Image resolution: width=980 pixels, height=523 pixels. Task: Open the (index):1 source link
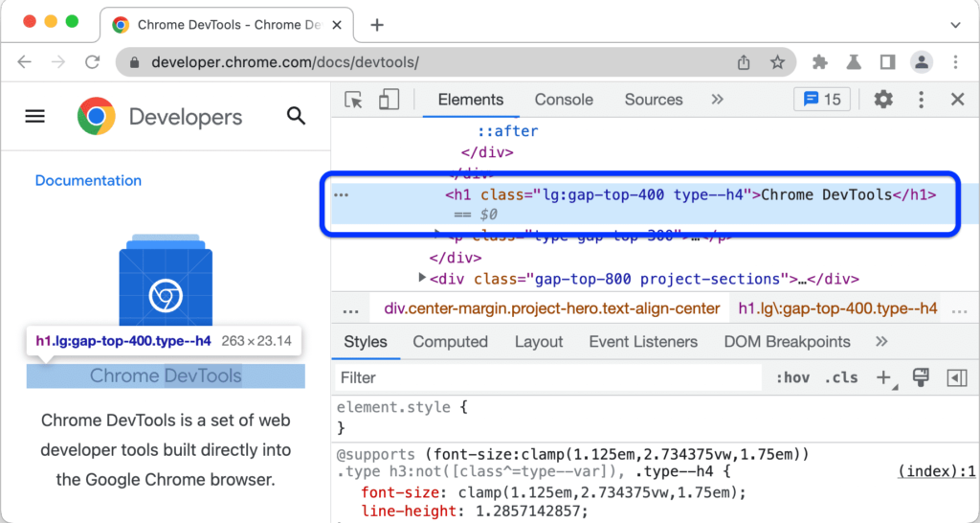(936, 471)
